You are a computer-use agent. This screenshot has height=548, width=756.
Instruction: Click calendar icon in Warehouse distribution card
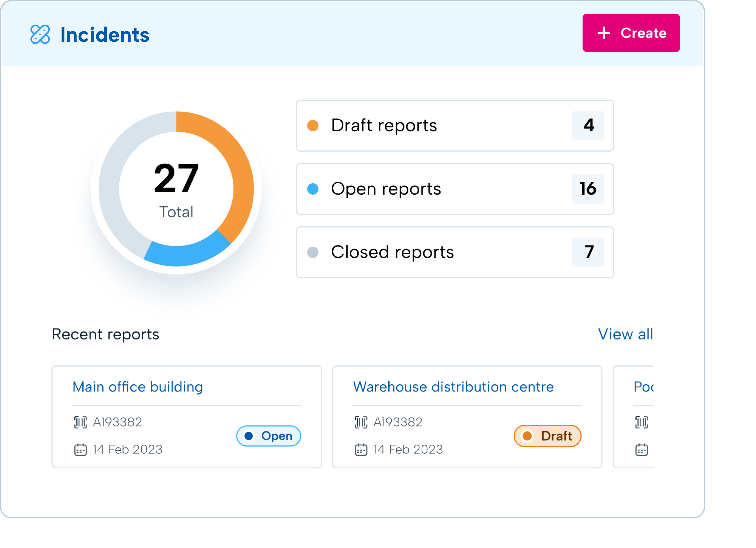click(361, 450)
